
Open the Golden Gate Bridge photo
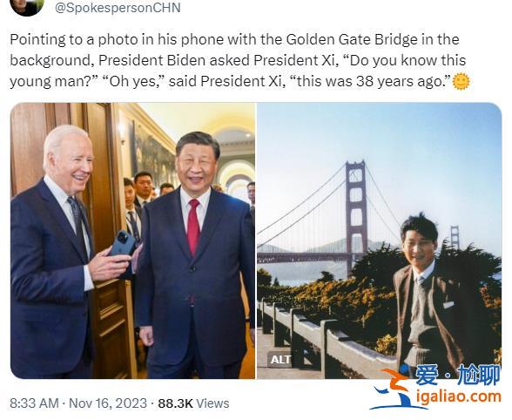coord(380,240)
